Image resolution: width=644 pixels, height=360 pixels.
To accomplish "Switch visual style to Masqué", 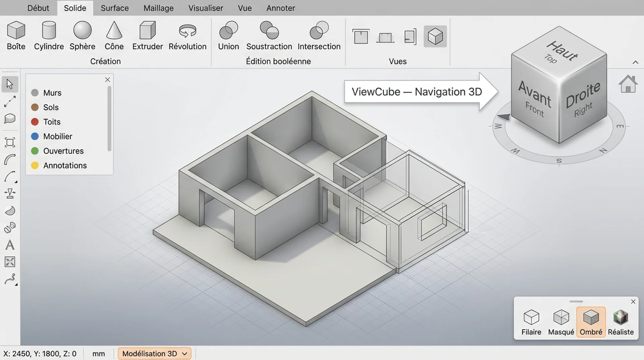I will [x=561, y=322].
